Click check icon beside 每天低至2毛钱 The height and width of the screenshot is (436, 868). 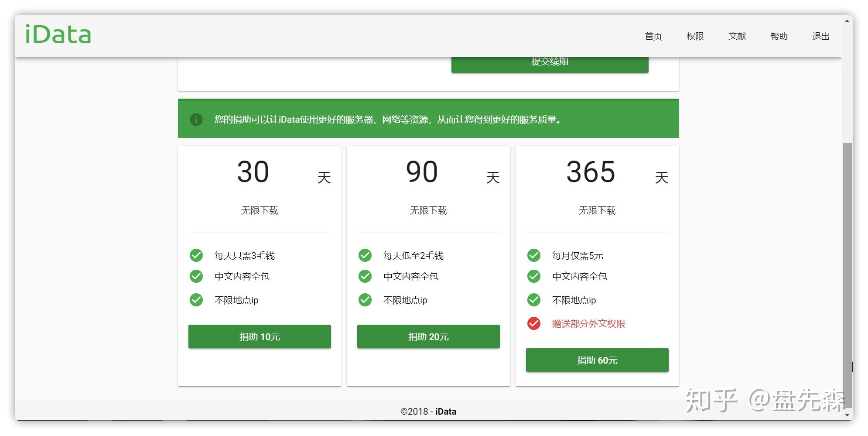tap(365, 255)
